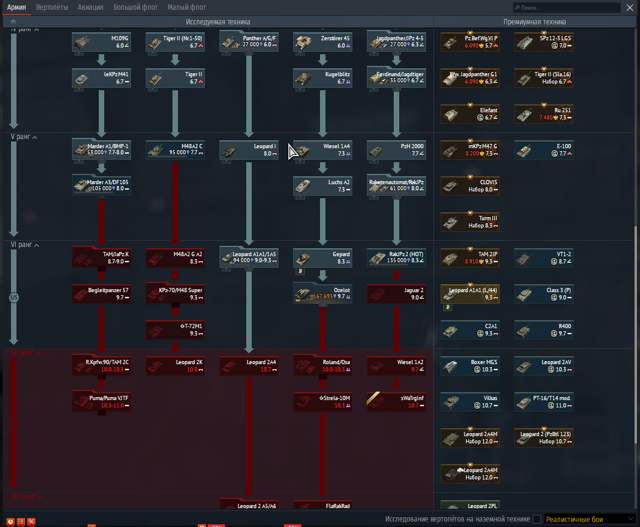640x527 pixels.
Task: Select the Luchs A2 vehicle
Action: pyautogui.click(x=322, y=186)
